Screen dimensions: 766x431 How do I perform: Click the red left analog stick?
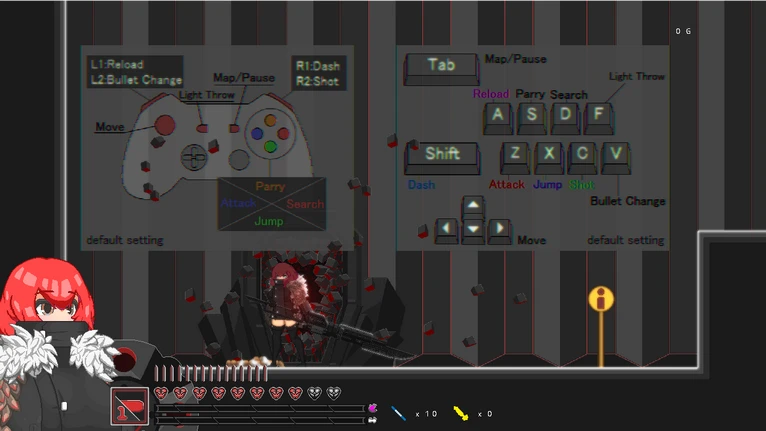pyautogui.click(x=163, y=126)
